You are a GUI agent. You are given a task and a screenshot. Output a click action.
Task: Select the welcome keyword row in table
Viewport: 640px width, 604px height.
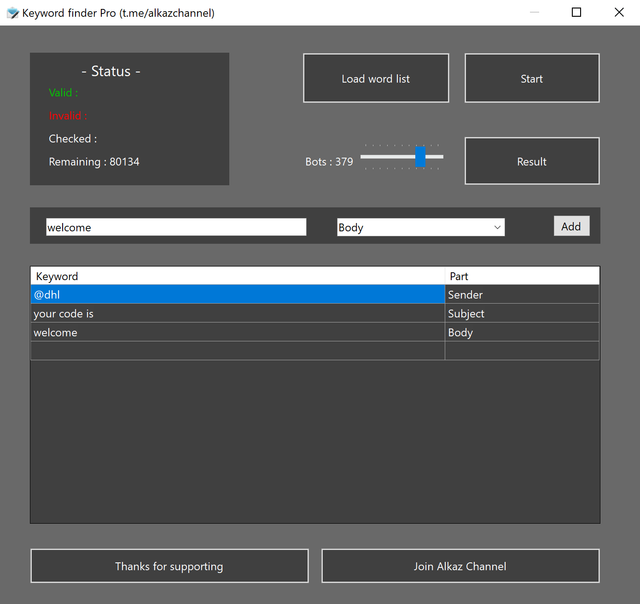coord(237,333)
